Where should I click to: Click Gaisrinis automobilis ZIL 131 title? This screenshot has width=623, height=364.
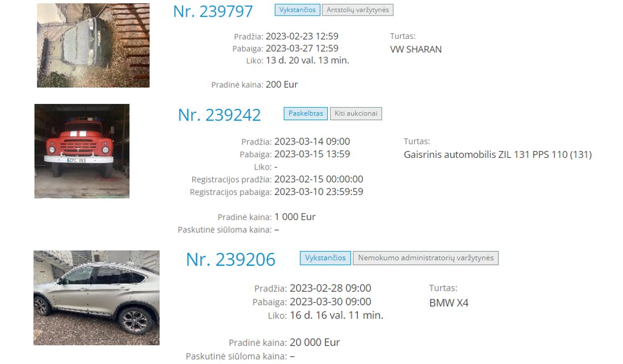[497, 154]
